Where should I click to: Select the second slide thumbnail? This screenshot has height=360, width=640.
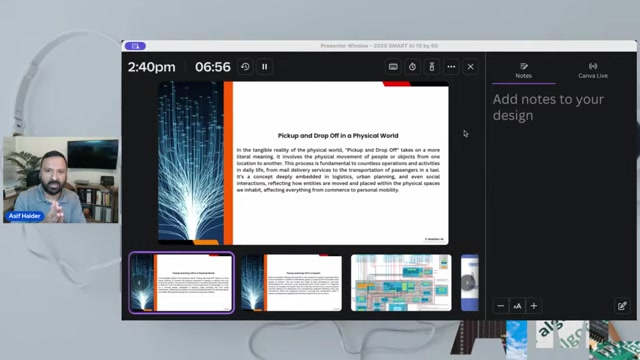pos(291,282)
